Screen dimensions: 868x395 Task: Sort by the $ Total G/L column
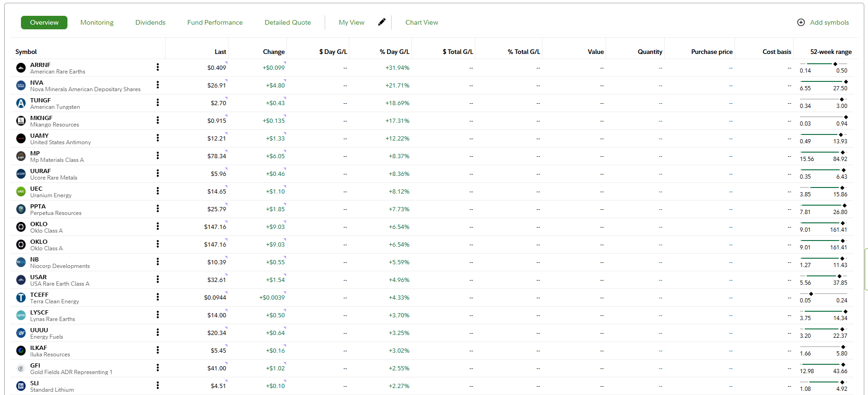458,52
